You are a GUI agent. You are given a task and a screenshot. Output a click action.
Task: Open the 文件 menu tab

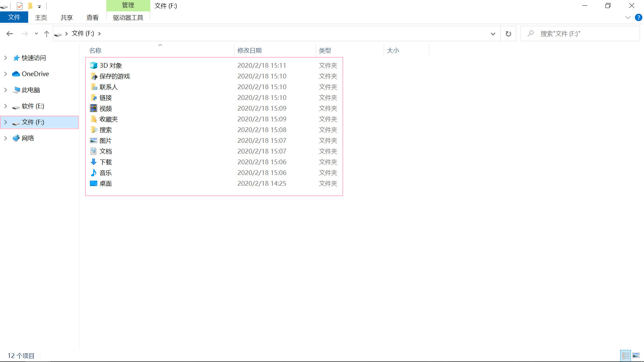tap(14, 17)
